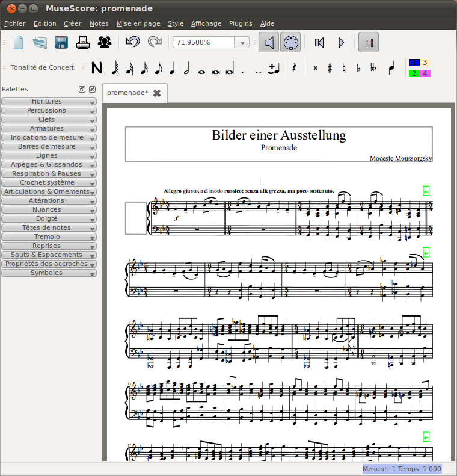457x476 pixels.
Task: Open the Plugins menu
Action: [x=241, y=23]
